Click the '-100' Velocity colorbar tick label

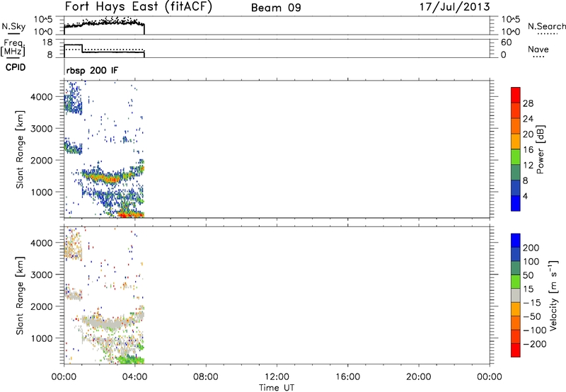[535, 330]
